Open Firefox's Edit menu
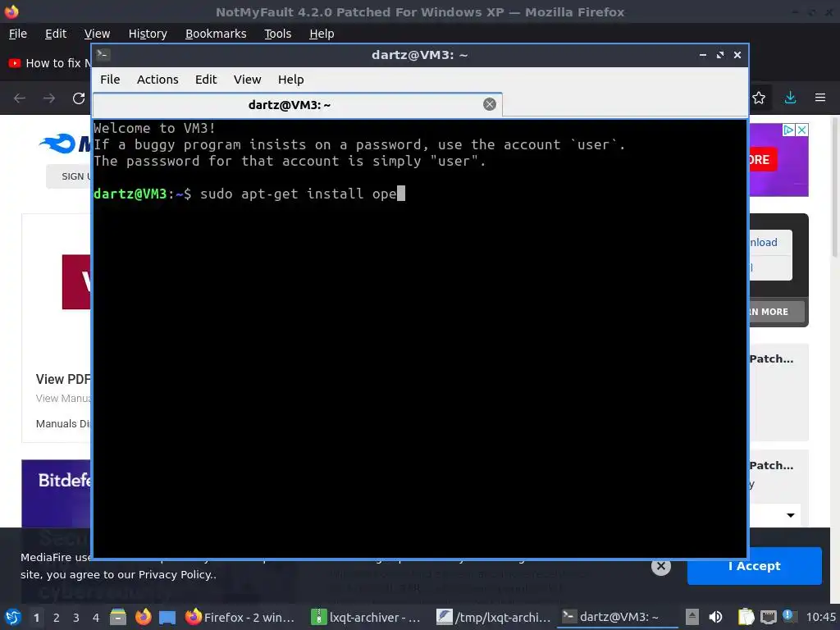Image resolution: width=840 pixels, height=630 pixels. (56, 34)
